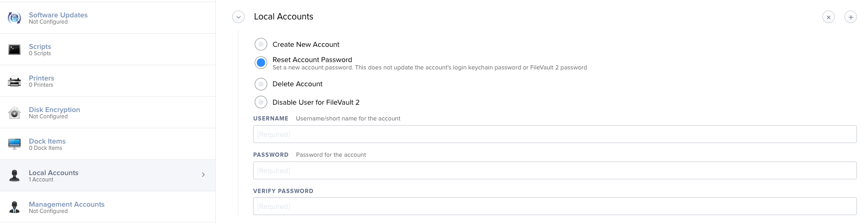Click the Local Accounts row right arrow
This screenshot has width=868, height=223.
203,175
